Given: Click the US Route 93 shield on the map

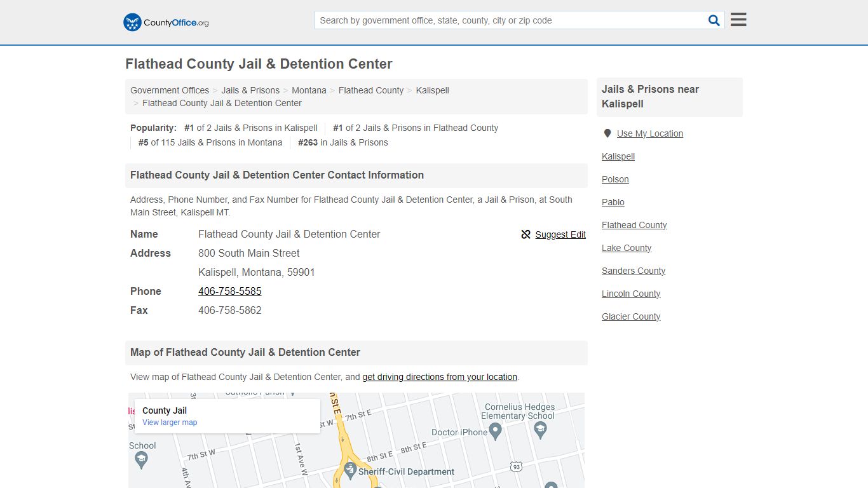Looking at the screenshot, I should tap(517, 467).
